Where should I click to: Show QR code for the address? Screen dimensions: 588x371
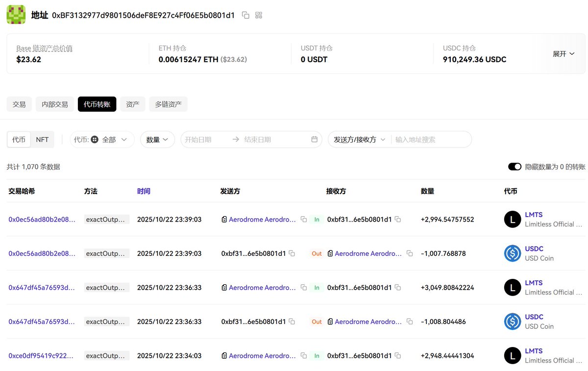[x=259, y=15]
